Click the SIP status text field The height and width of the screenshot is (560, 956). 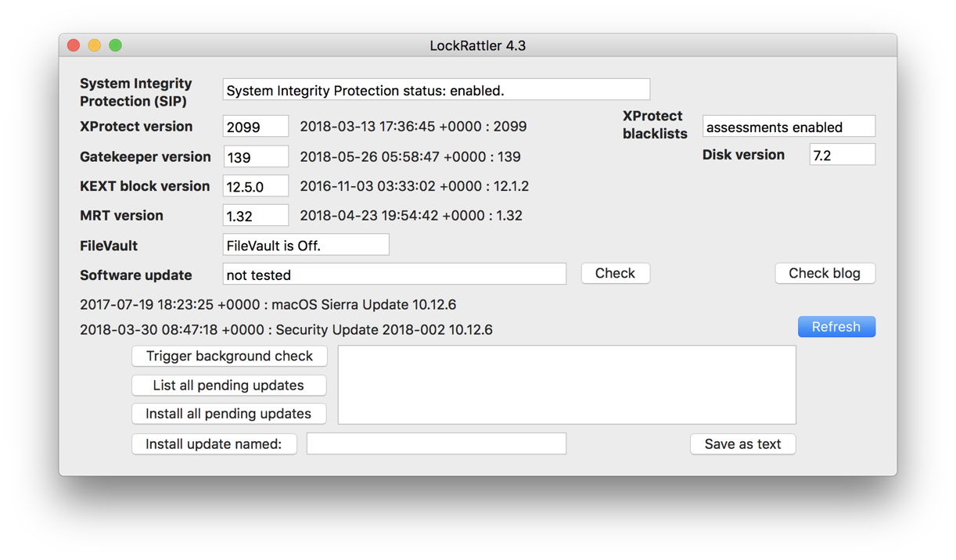pyautogui.click(x=436, y=90)
